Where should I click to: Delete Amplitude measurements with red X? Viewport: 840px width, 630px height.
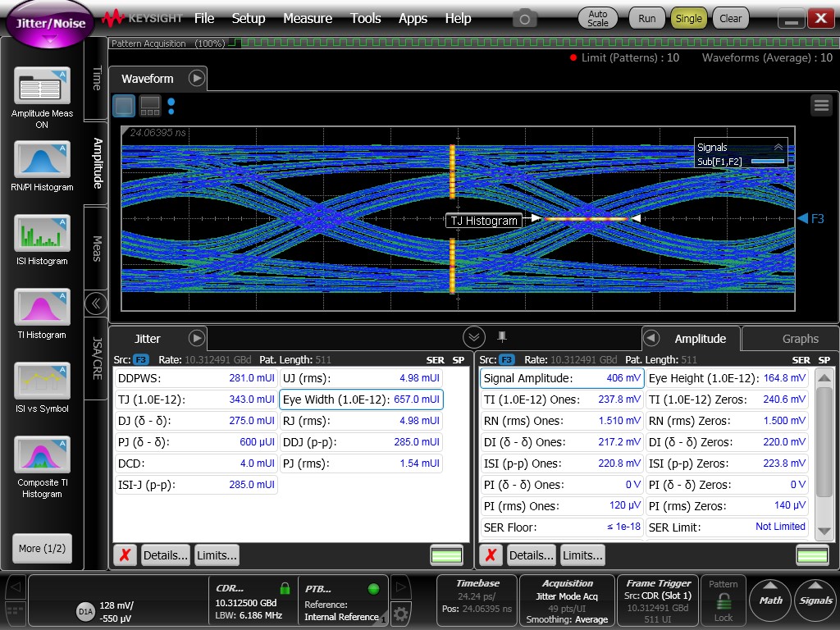[x=491, y=555]
